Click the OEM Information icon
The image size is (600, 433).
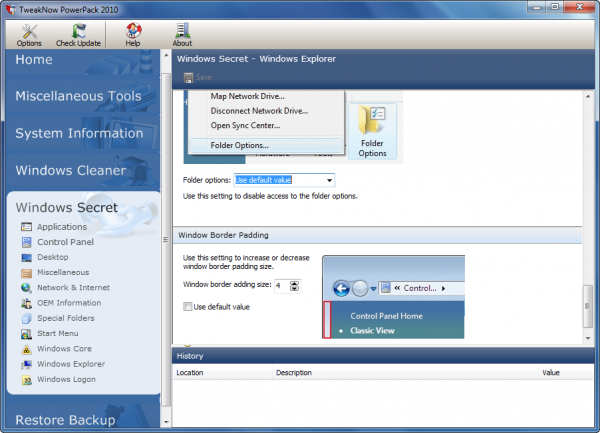pos(26,303)
